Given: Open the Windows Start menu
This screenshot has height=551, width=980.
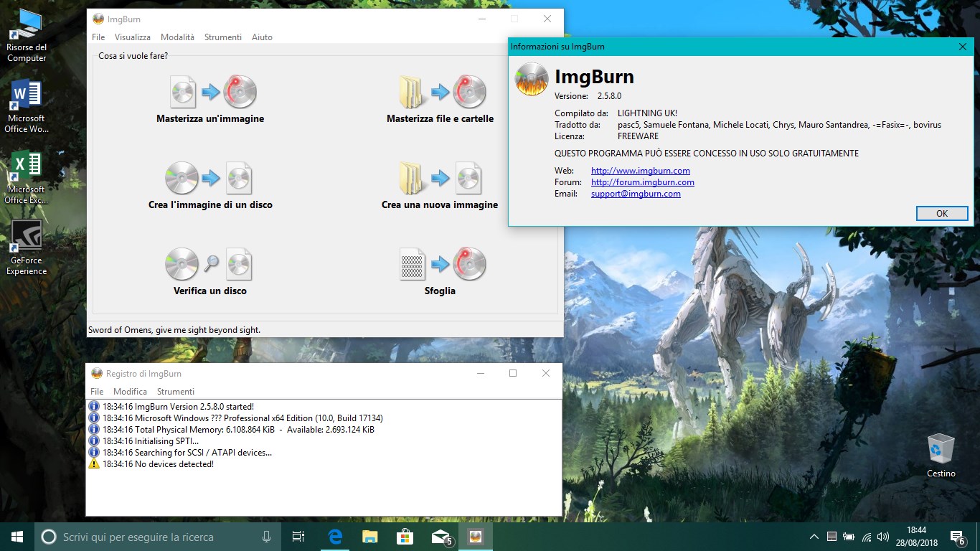Looking at the screenshot, I should click(17, 536).
